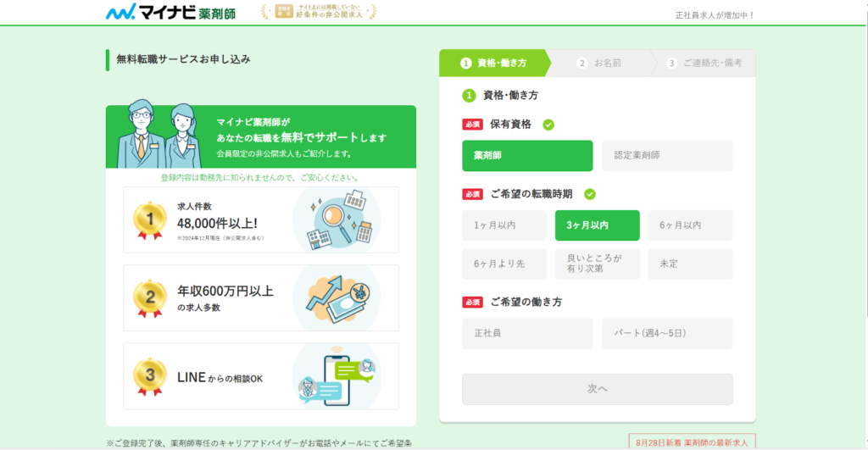Choose 6ヶ月以内 as job change timing
The height and width of the screenshot is (450, 868).
690,225
